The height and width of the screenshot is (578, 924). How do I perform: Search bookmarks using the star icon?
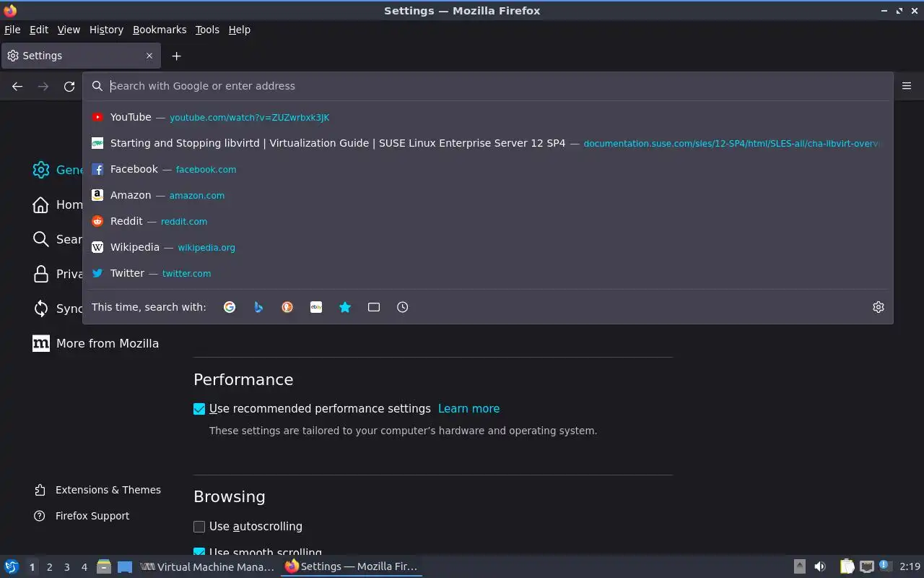coord(345,307)
